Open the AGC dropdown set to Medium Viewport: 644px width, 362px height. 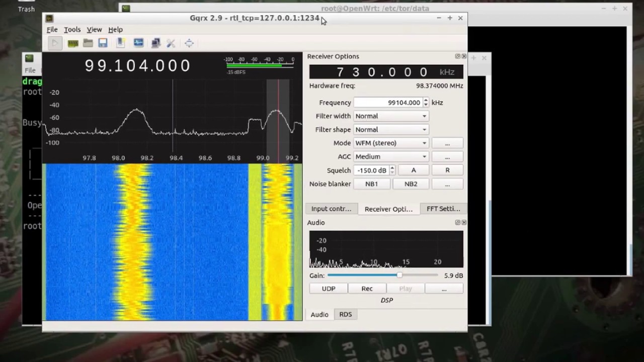[391, 157]
